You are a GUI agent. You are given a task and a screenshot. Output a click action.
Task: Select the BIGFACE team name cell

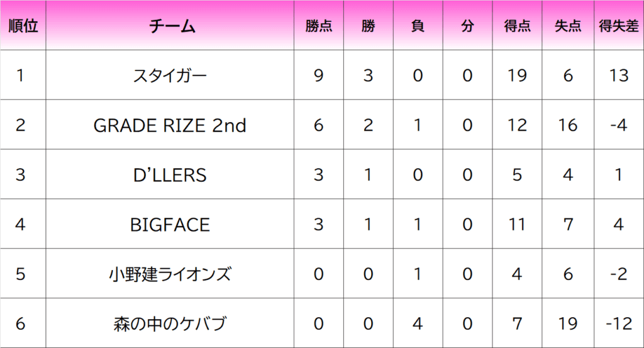click(x=170, y=224)
